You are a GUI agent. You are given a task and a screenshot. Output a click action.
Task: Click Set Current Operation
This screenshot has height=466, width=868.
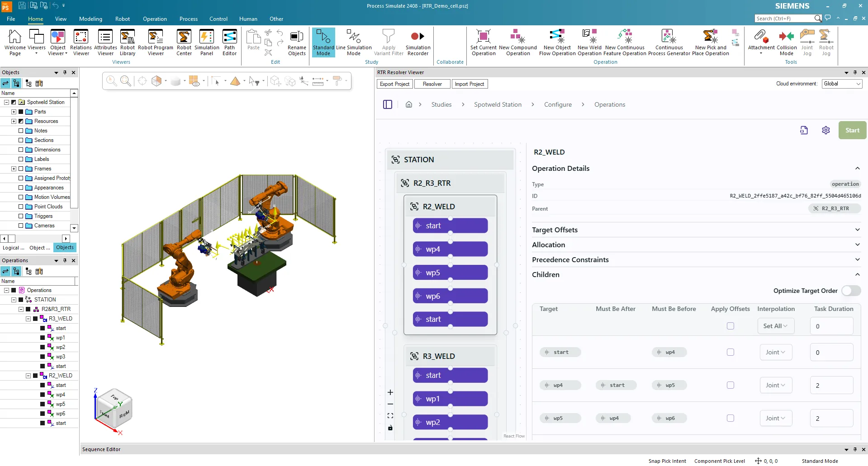(x=484, y=42)
